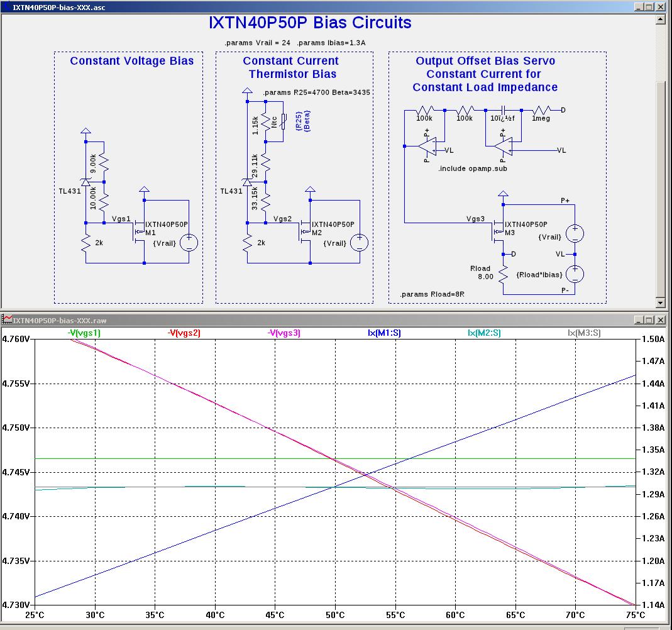Image resolution: width=672 pixels, height=630 pixels.
Task: Maximize the schematic .asc window
Action: click(x=649, y=7)
